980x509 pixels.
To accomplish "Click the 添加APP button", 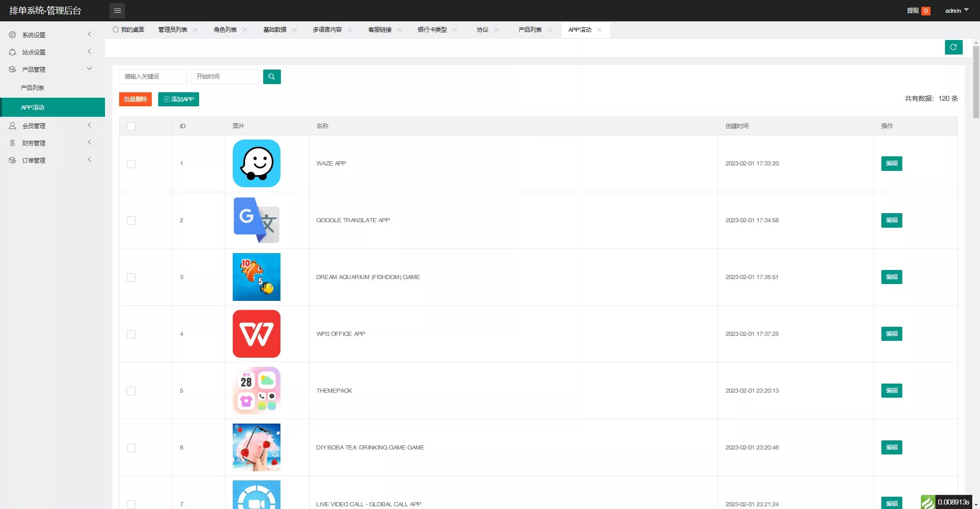I will pos(179,100).
